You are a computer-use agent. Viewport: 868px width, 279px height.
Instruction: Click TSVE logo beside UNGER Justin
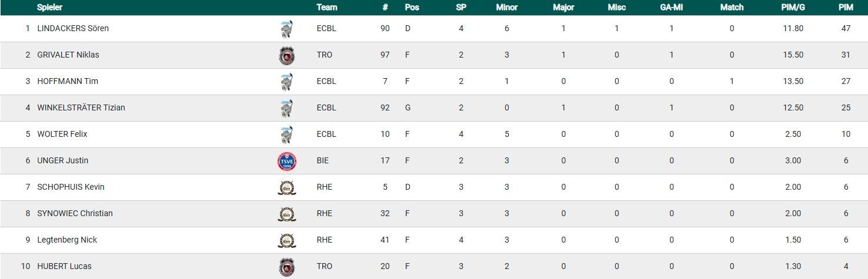[x=287, y=161]
